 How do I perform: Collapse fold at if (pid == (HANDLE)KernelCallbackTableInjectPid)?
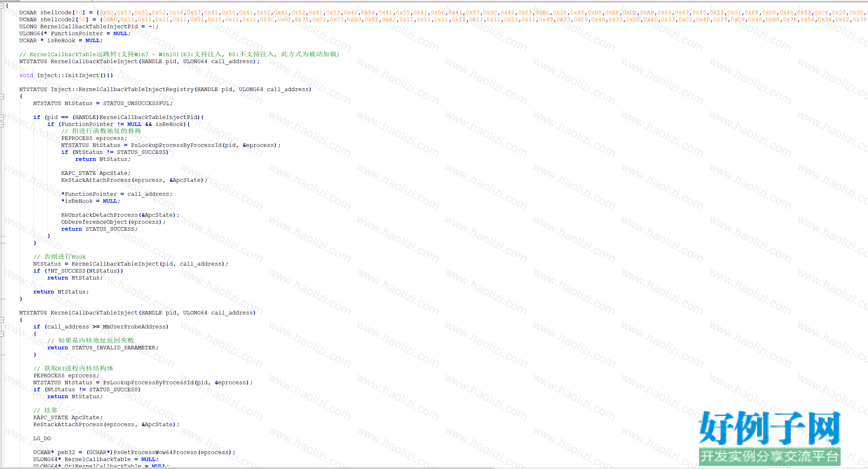pos(2,117)
